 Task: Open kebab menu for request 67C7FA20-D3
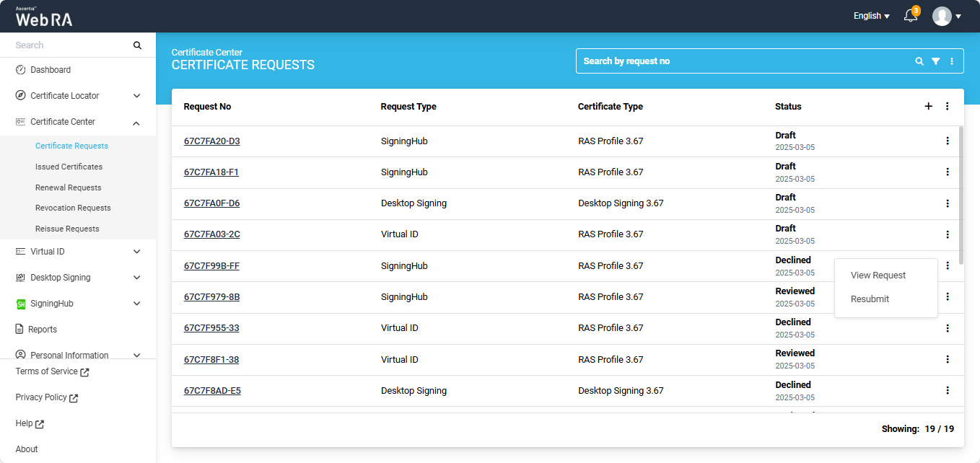(947, 141)
